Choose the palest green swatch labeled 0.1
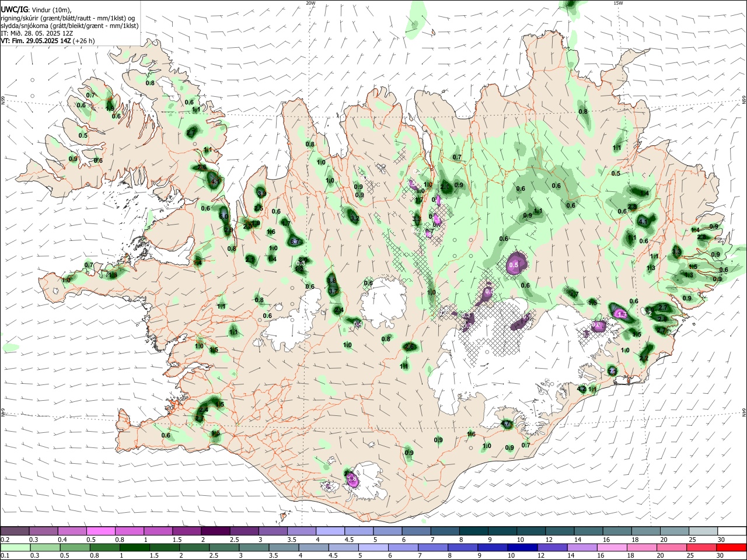Image resolution: width=747 pixels, height=560 pixels. point(15,547)
